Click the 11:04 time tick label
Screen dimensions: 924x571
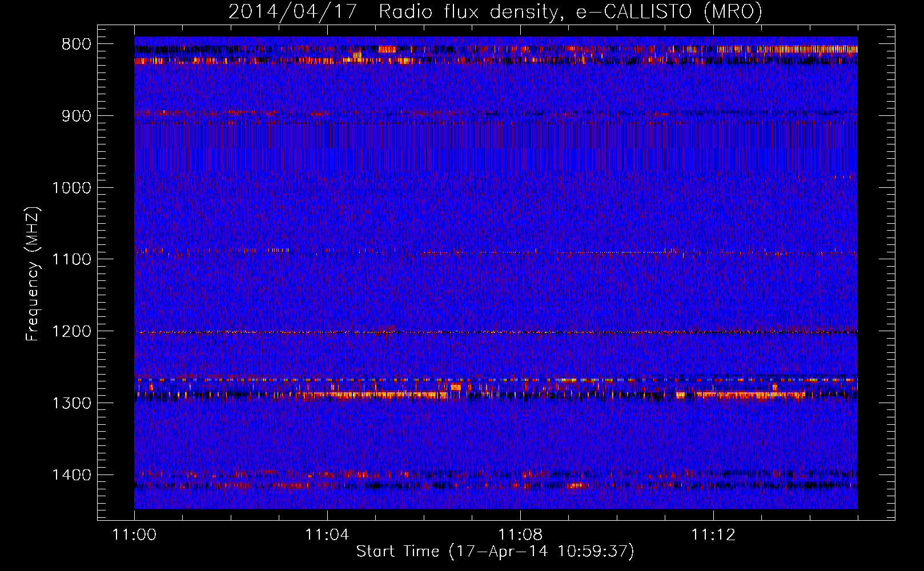(x=327, y=535)
